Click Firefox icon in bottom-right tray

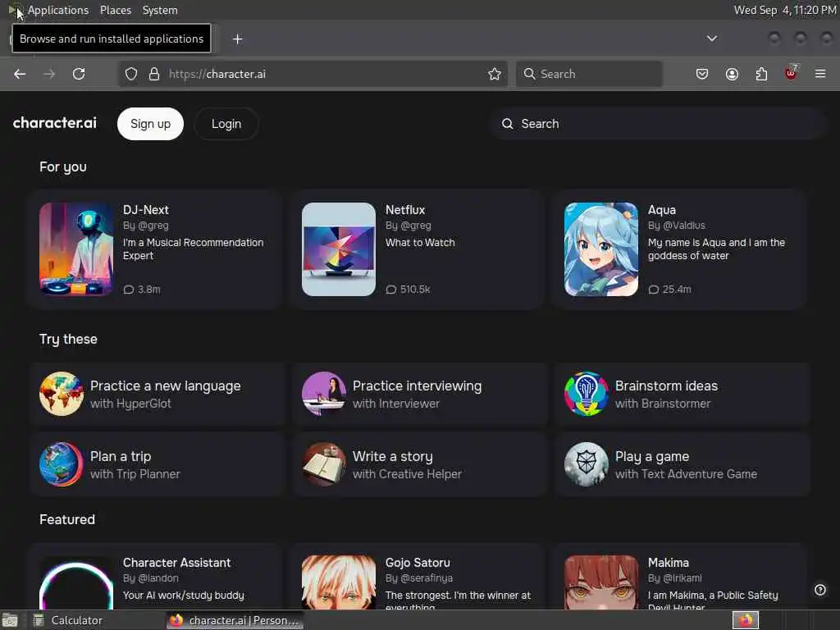[x=746, y=620]
